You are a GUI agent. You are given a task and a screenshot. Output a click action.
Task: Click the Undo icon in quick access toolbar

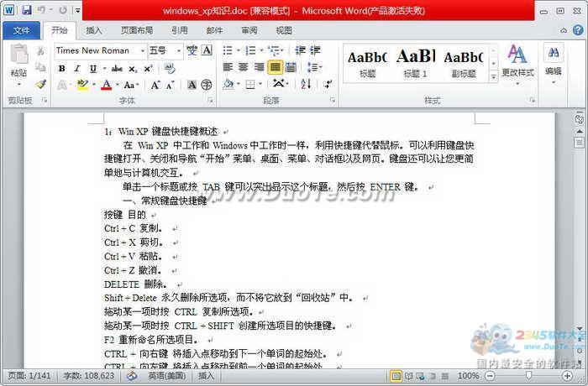[41, 10]
